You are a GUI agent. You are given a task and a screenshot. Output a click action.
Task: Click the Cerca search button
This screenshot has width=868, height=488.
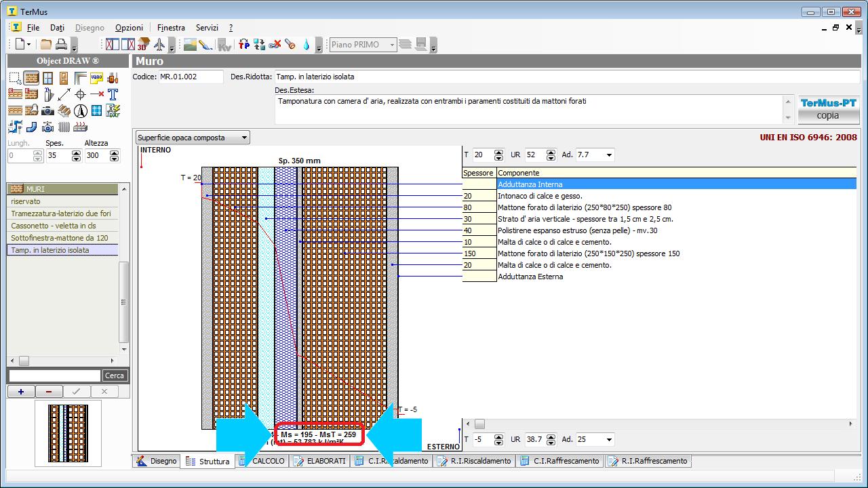pyautogui.click(x=115, y=375)
